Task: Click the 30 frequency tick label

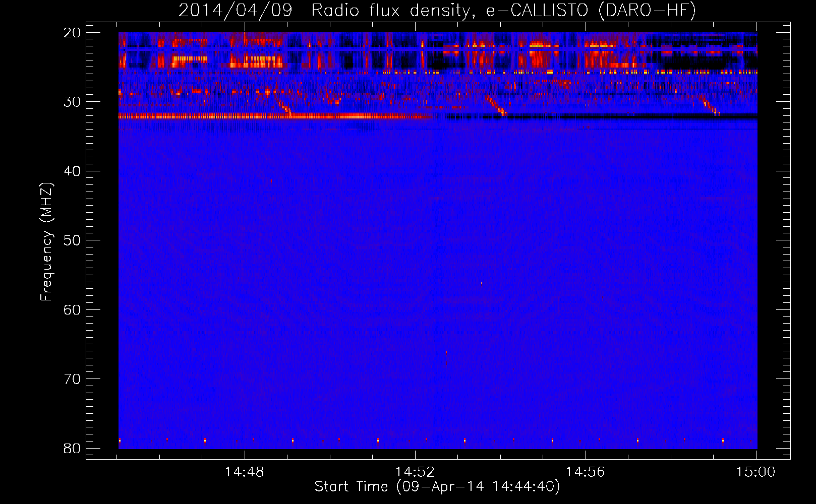Action: [72, 102]
